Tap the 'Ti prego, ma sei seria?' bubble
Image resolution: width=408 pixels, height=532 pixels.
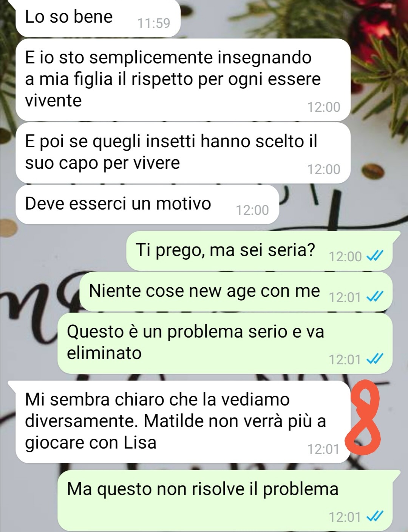pyautogui.click(x=259, y=251)
